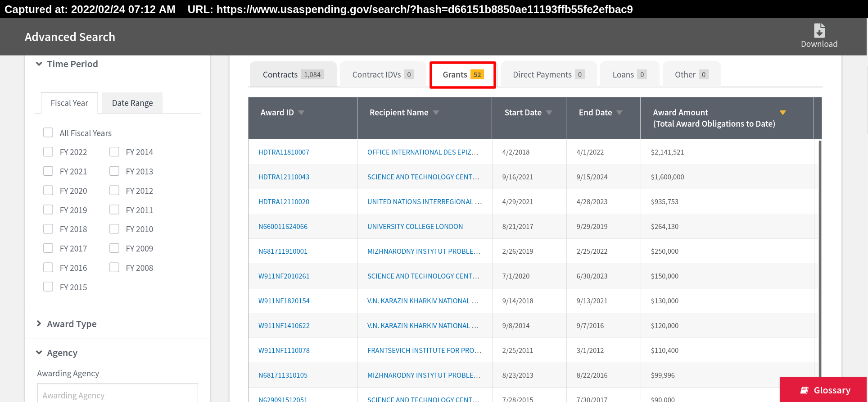Check the FY 2009 checkbox

point(114,248)
